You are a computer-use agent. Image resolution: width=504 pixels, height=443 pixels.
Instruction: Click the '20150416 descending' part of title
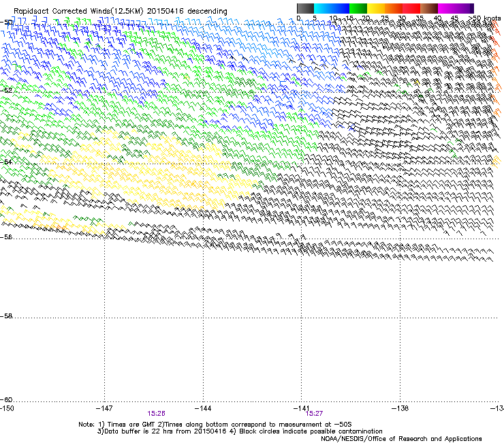coord(187,12)
